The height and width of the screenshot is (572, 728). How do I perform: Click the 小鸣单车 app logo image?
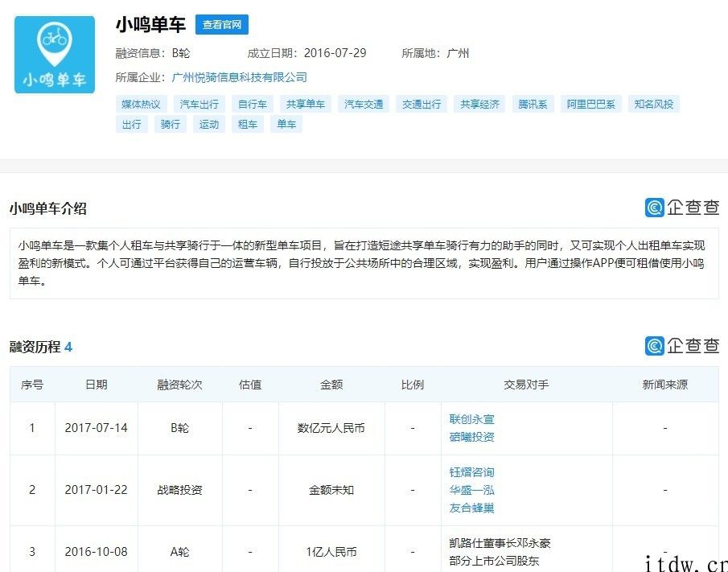point(55,55)
